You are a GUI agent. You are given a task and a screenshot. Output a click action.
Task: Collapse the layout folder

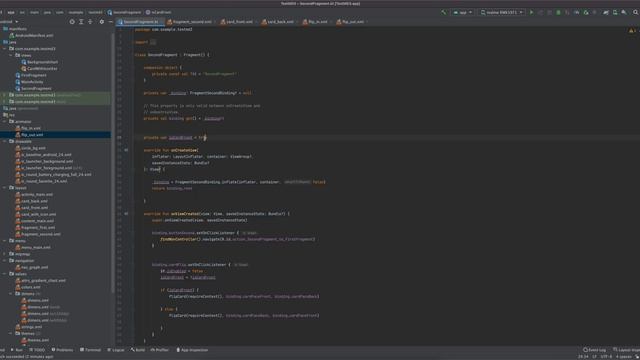pos(5,188)
